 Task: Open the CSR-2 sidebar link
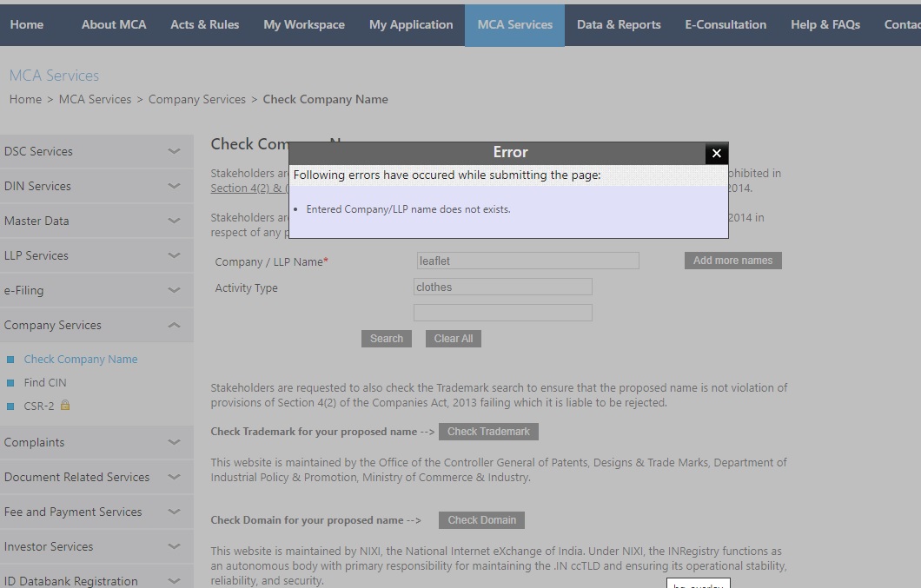click(x=39, y=406)
